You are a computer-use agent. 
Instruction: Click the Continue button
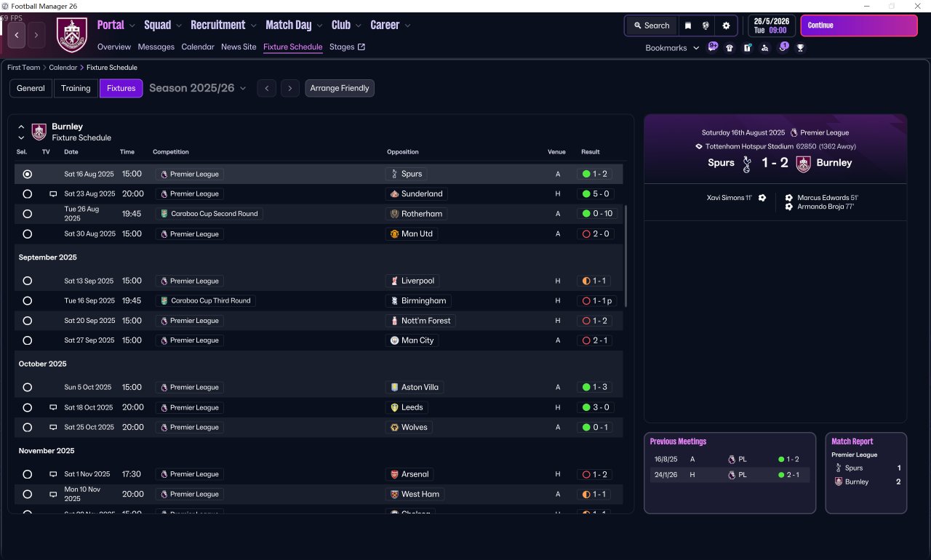pyautogui.click(x=859, y=25)
